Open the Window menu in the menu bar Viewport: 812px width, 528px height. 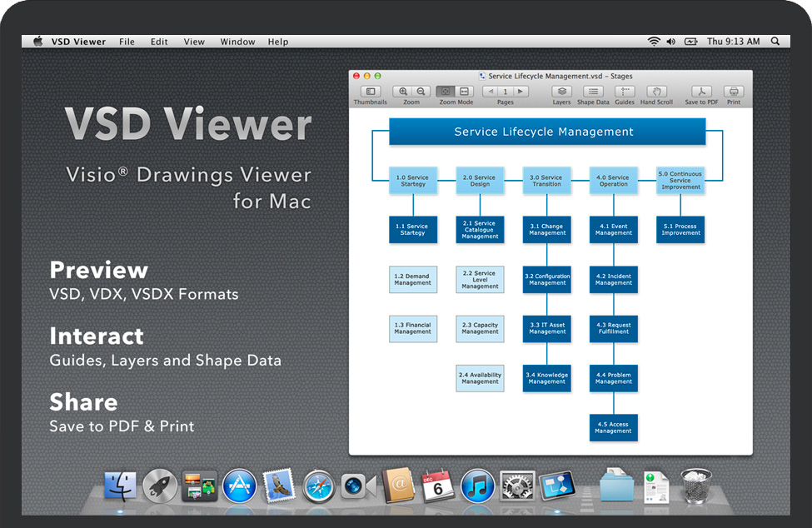[237, 42]
